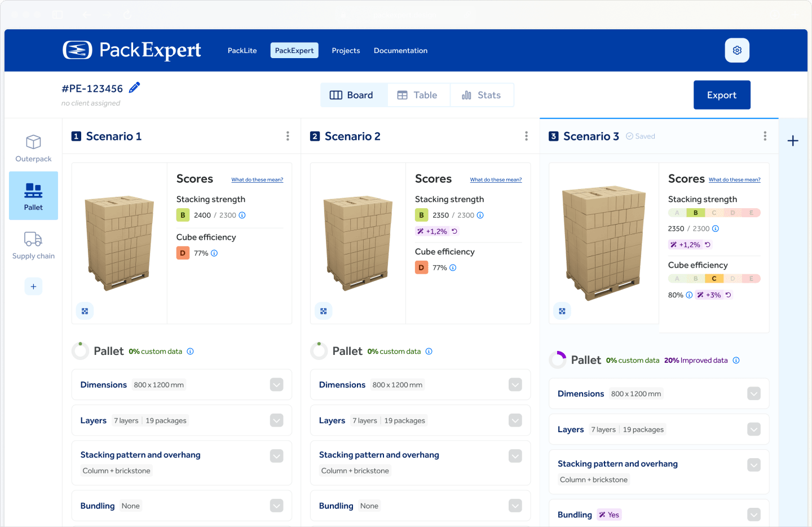Open Scenario 1 three-dot menu
The image size is (812, 527).
coord(288,136)
